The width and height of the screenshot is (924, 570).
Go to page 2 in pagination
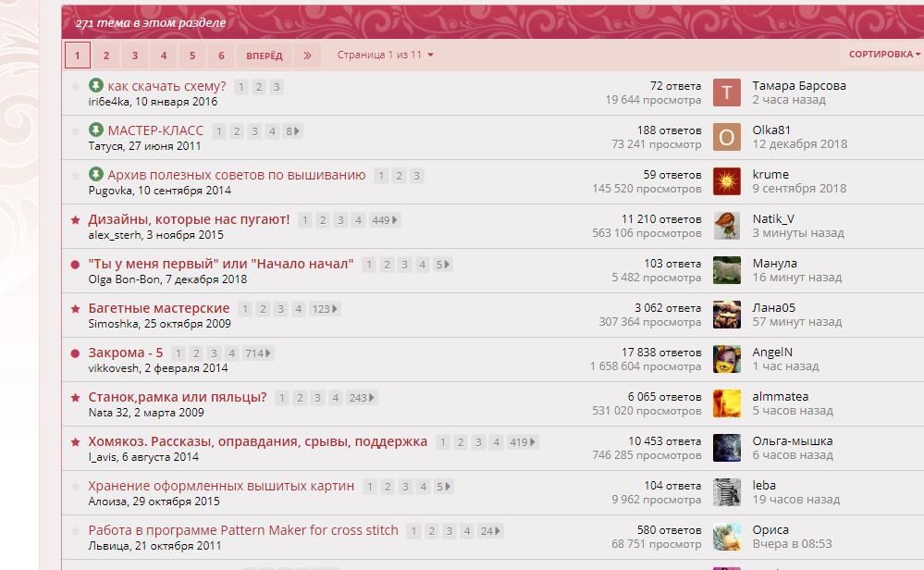(106, 56)
